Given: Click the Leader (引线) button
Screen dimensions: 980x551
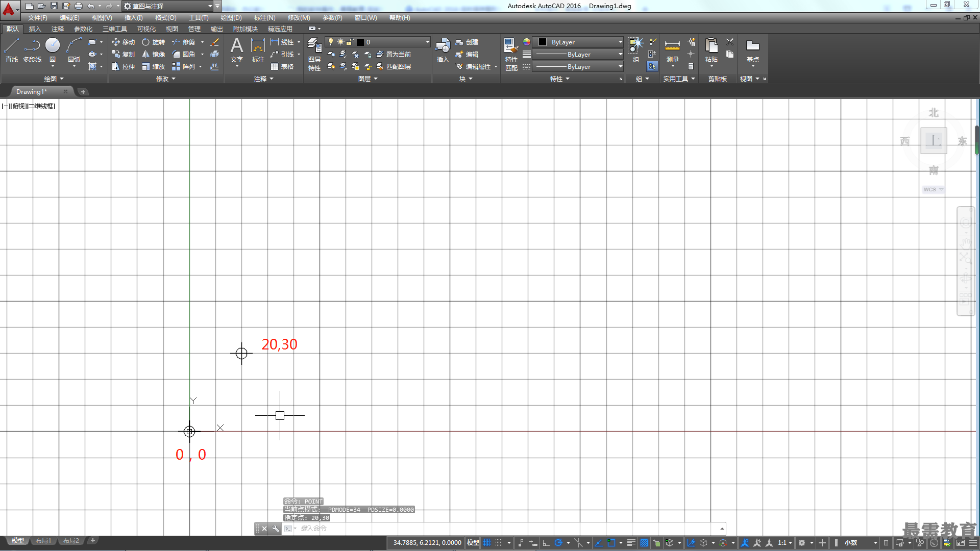Looking at the screenshot, I should point(282,54).
